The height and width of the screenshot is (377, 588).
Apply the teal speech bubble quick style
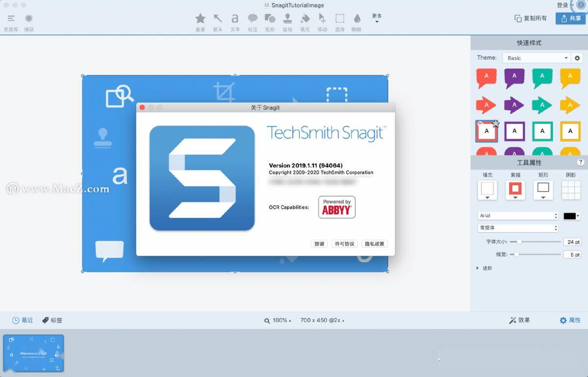point(542,77)
